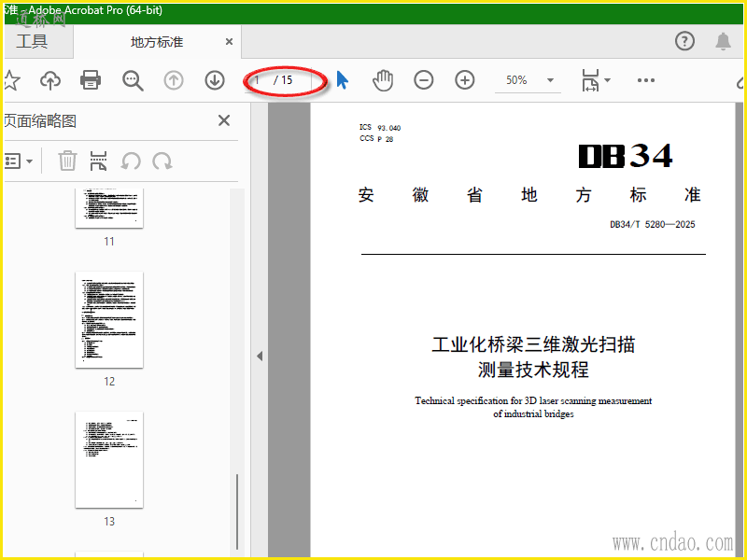
Task: Open the help question mark
Action: (x=684, y=41)
